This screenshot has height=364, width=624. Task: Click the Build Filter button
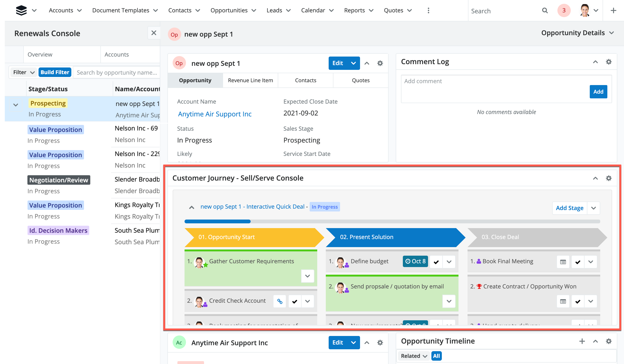pos(55,72)
